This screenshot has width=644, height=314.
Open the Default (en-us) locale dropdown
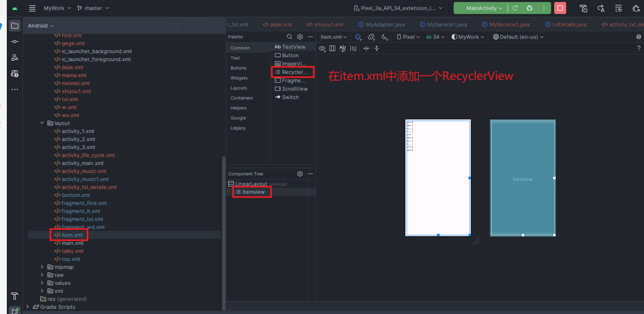click(x=518, y=37)
